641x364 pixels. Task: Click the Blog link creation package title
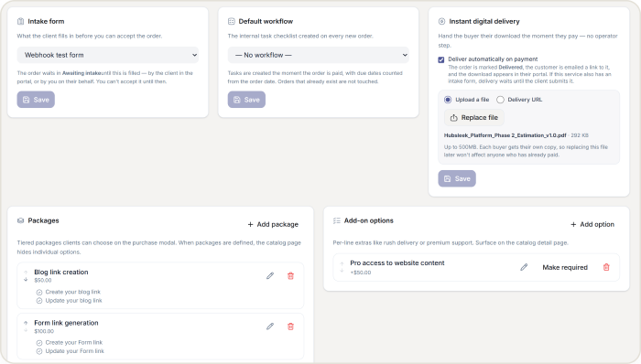tap(61, 273)
